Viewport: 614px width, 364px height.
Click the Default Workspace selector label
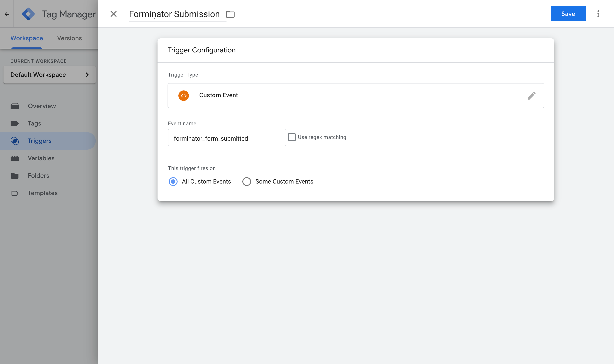click(38, 75)
